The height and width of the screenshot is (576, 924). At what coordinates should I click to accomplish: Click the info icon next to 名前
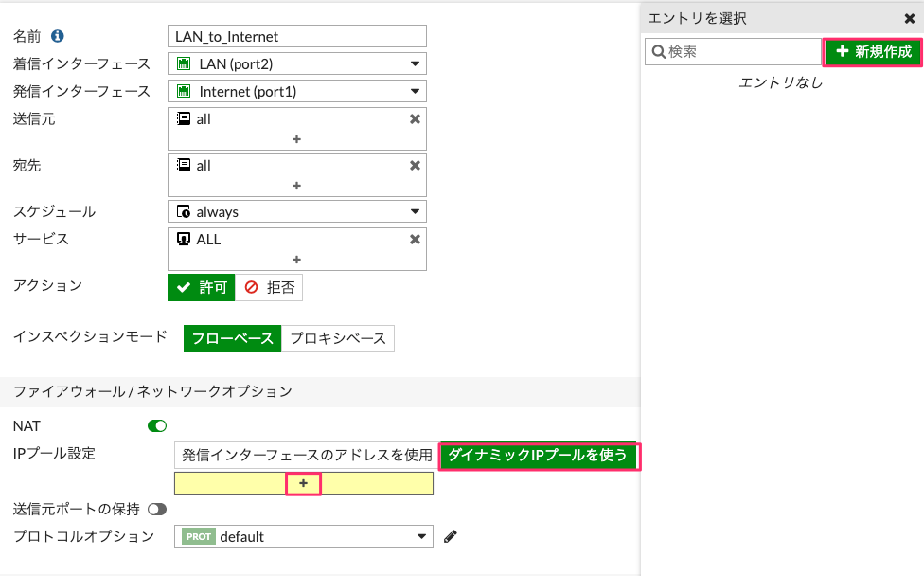[57, 36]
